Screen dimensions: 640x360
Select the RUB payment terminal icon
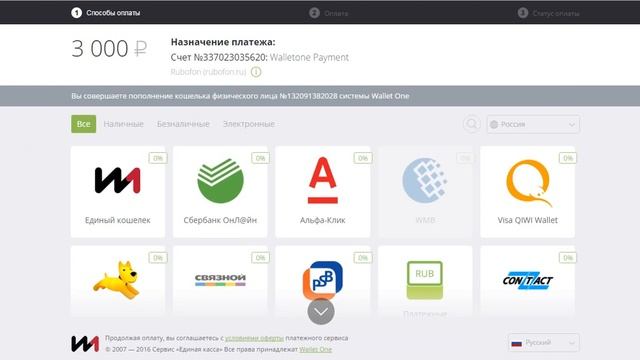coord(425,280)
